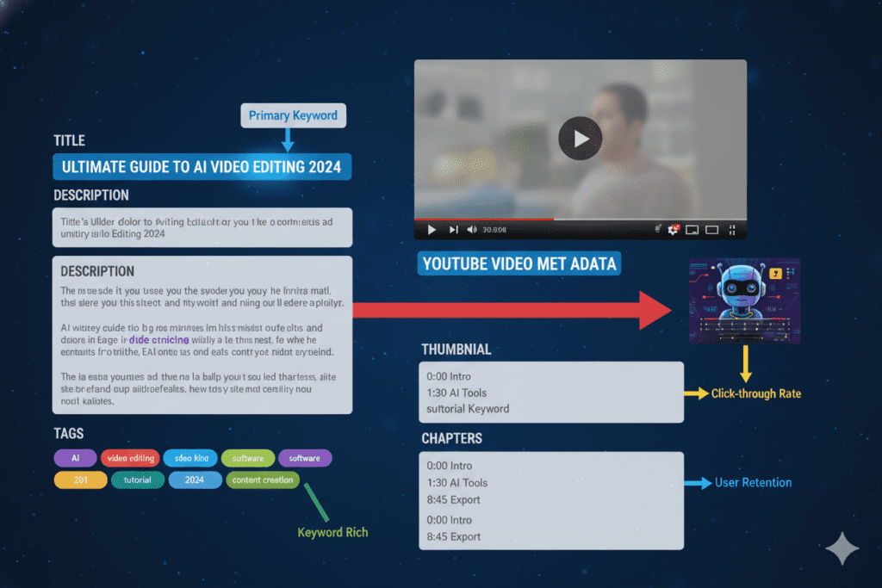Image resolution: width=882 pixels, height=588 pixels.
Task: Click the YOUTUBE VIDEO METADATA banner
Action: pyautogui.click(x=519, y=263)
